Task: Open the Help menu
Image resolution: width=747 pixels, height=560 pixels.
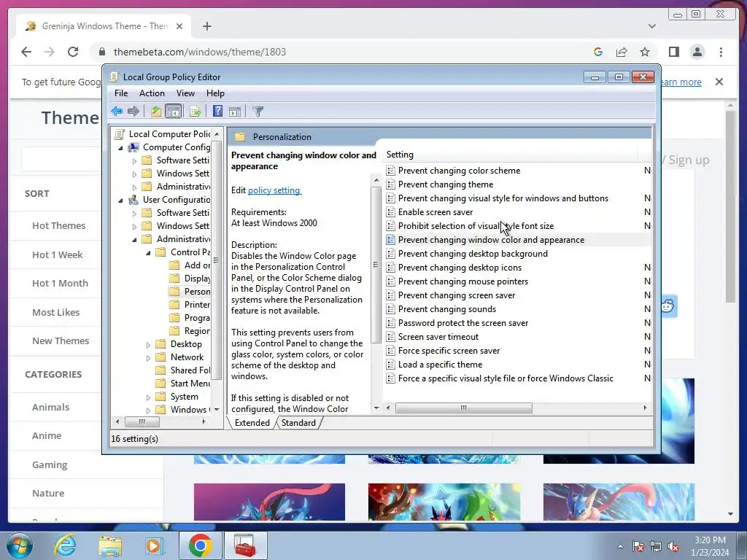Action: [215, 93]
